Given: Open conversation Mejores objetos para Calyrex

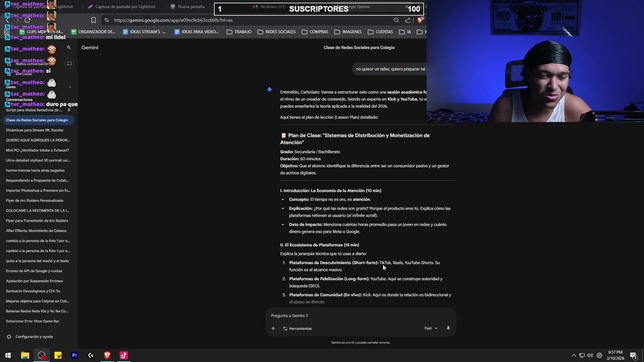Looking at the screenshot, I should (38, 301).
